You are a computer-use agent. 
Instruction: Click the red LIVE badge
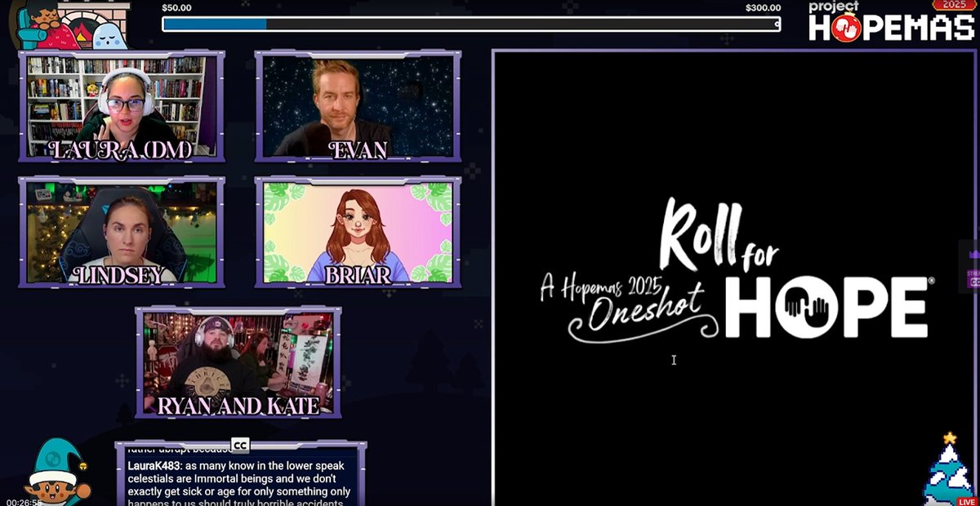pos(966,501)
